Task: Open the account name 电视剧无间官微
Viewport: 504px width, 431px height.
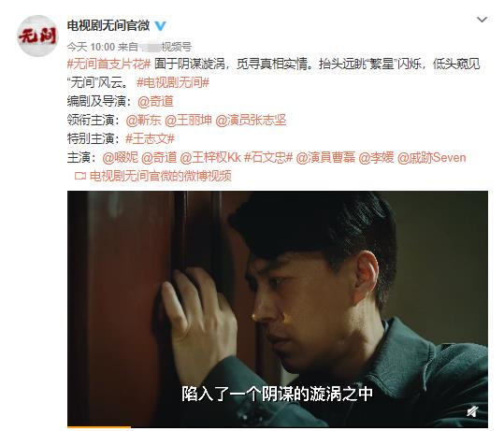Action: [x=108, y=26]
